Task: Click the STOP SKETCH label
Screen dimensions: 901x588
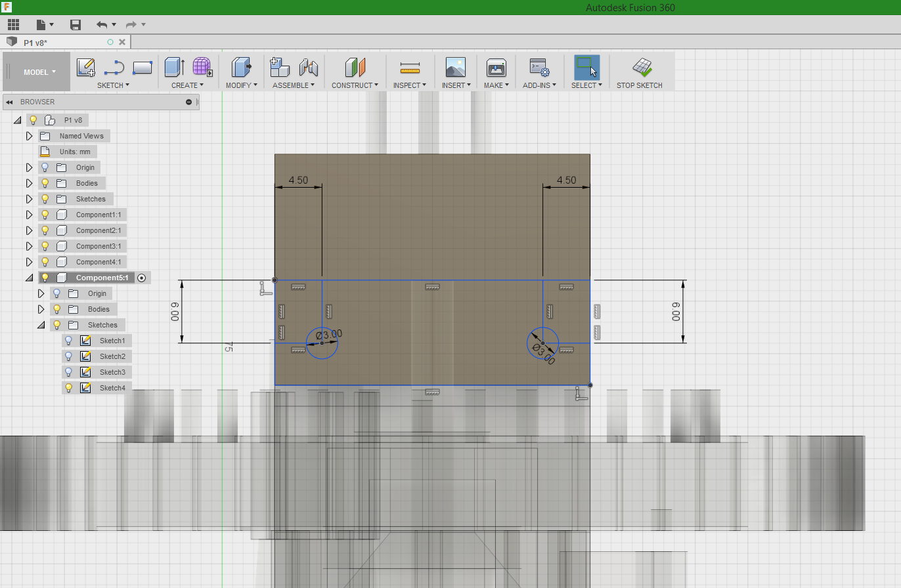Action: 640,85
